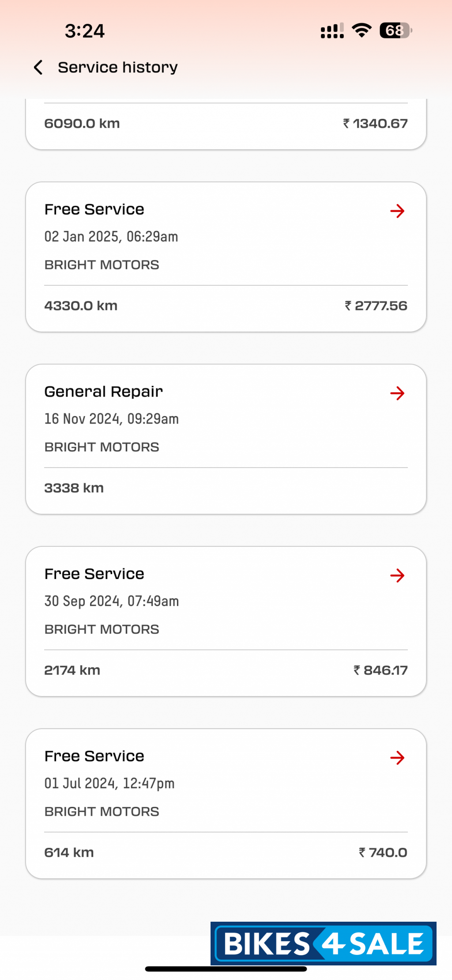Tap the ₹ 740.0 amount
Viewport: 452px width, 980px height.
click(383, 852)
